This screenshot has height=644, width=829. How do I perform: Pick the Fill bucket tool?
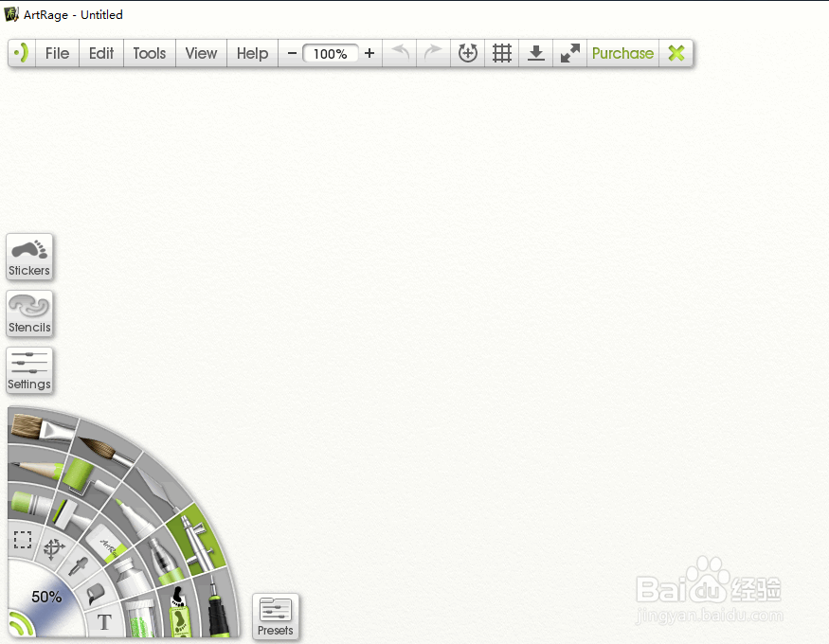coord(97,594)
